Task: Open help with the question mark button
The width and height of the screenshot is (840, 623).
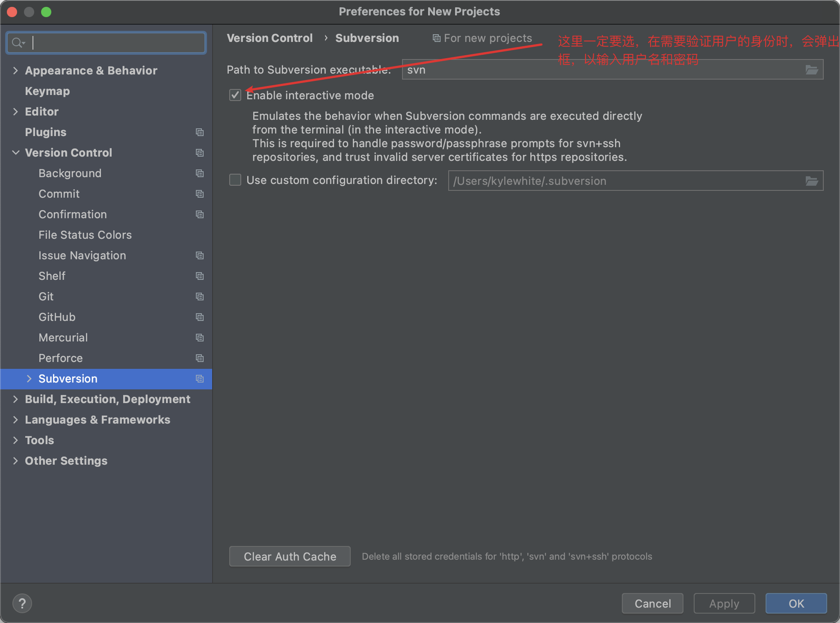Action: pos(22,603)
